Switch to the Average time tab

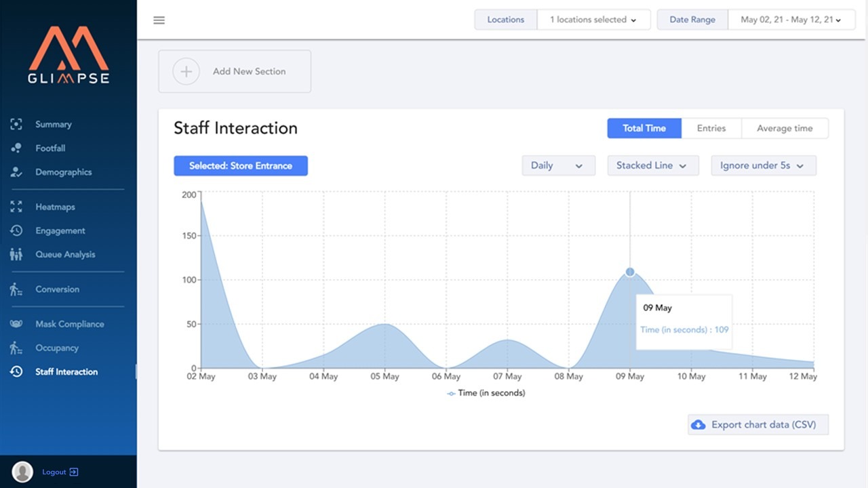coord(785,128)
